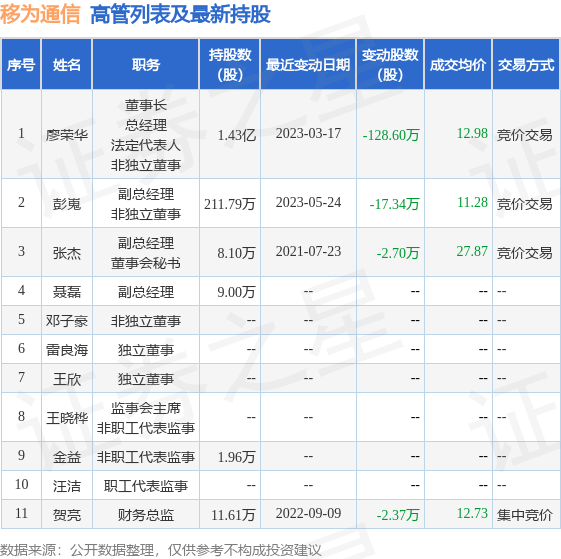The image size is (561, 559).
Task: Click the 持股数(股) column header
Action: 230,64
